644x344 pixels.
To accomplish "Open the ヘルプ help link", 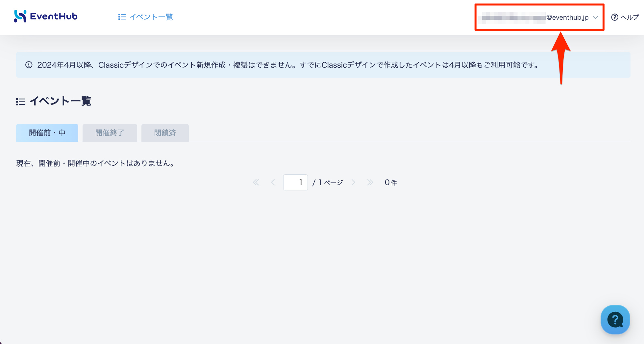I will 625,17.
